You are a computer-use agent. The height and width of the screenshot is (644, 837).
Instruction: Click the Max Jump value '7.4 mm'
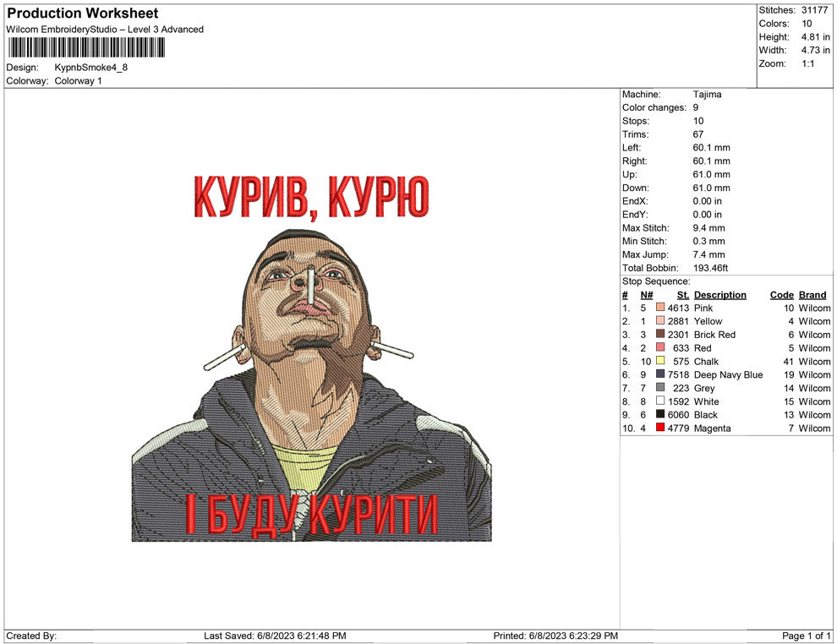coord(708,254)
